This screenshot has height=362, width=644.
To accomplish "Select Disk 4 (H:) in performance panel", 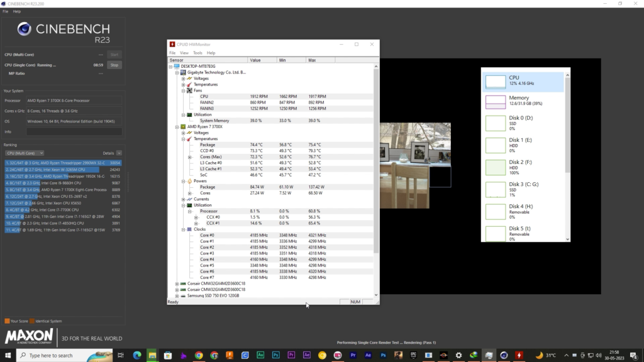I will point(524,212).
